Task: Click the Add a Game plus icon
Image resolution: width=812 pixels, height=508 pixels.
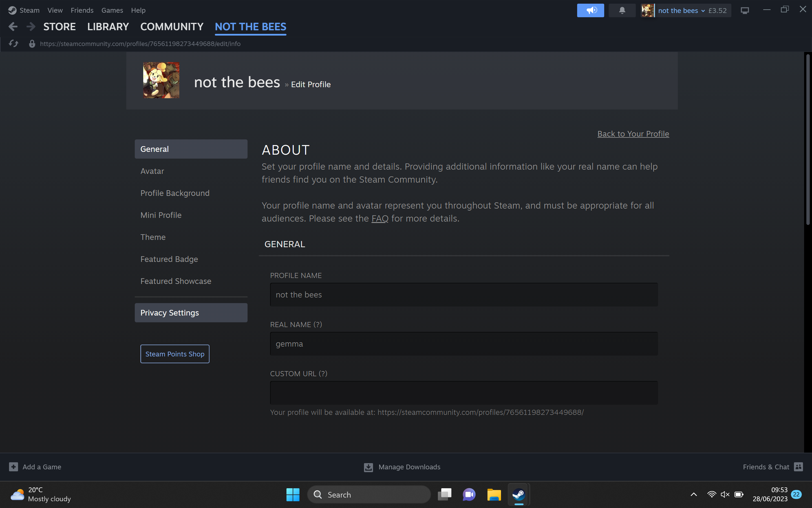Action: click(x=14, y=467)
